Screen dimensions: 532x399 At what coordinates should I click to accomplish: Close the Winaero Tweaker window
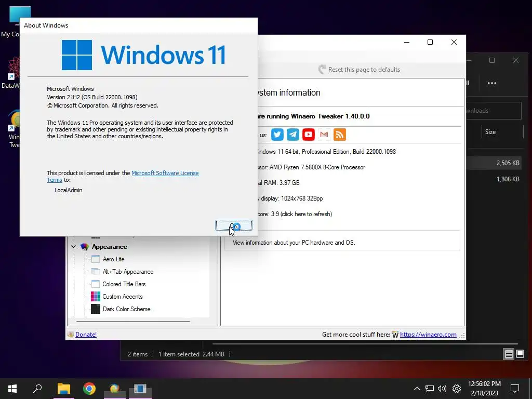(x=454, y=42)
